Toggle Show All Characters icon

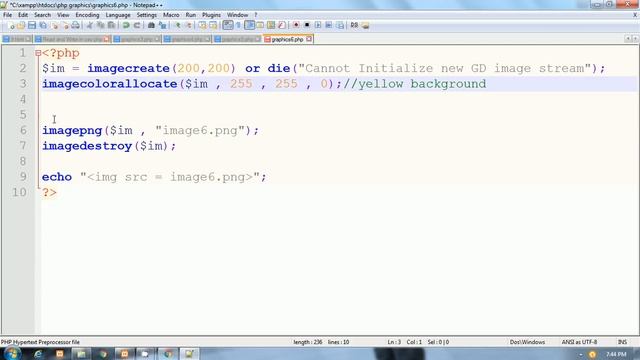(x=238, y=25)
